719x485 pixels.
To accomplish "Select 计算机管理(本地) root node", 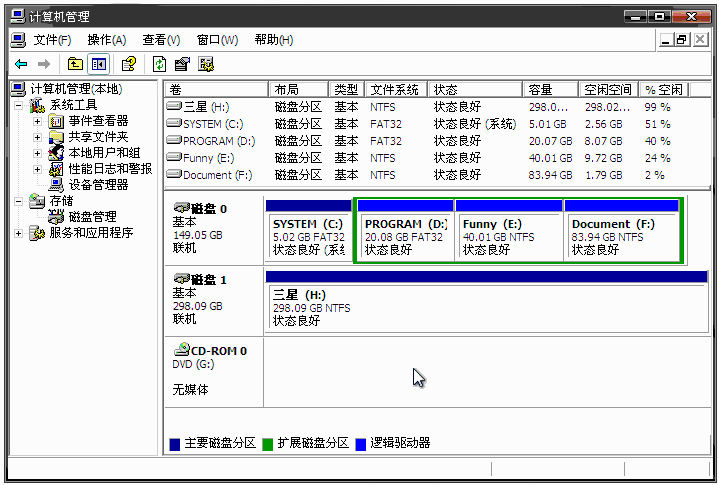I will point(77,89).
